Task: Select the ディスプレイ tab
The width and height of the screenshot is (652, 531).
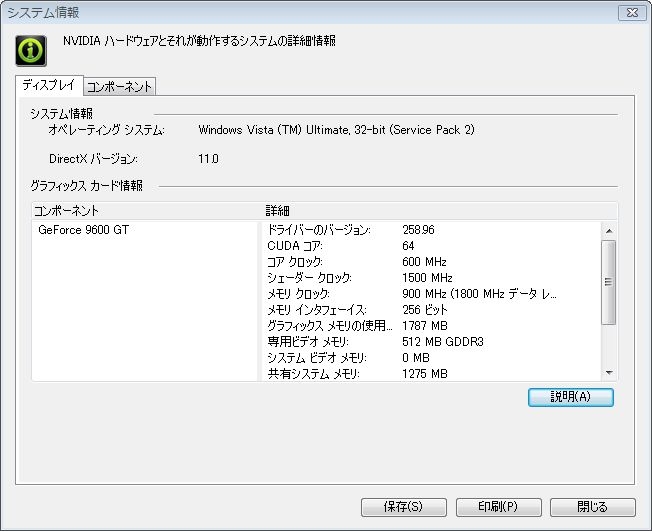Action: click(49, 85)
